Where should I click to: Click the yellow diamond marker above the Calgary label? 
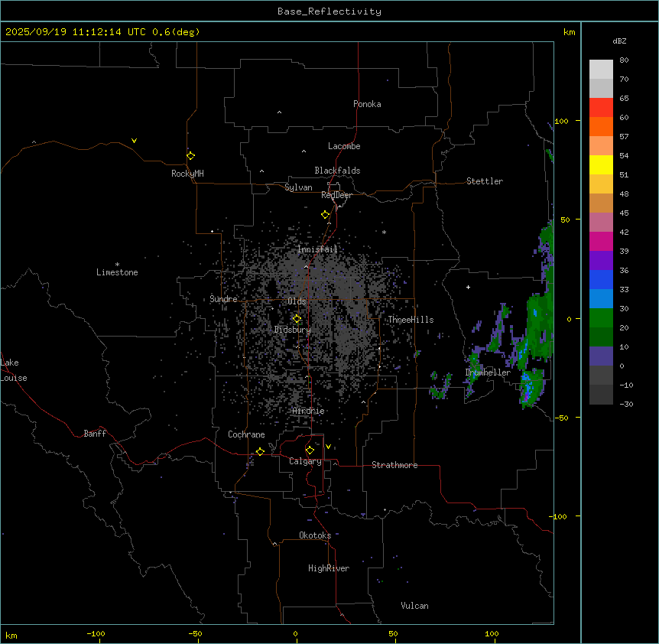[x=310, y=450]
